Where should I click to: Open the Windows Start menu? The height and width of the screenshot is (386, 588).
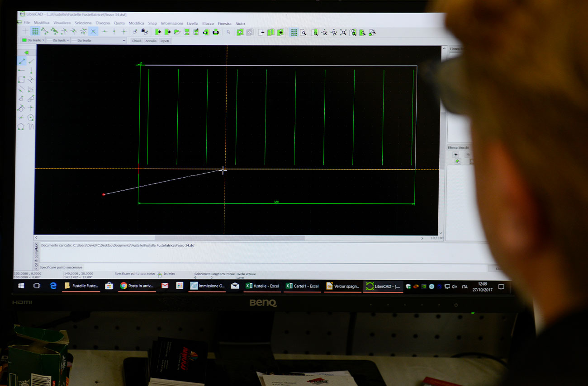coord(21,286)
